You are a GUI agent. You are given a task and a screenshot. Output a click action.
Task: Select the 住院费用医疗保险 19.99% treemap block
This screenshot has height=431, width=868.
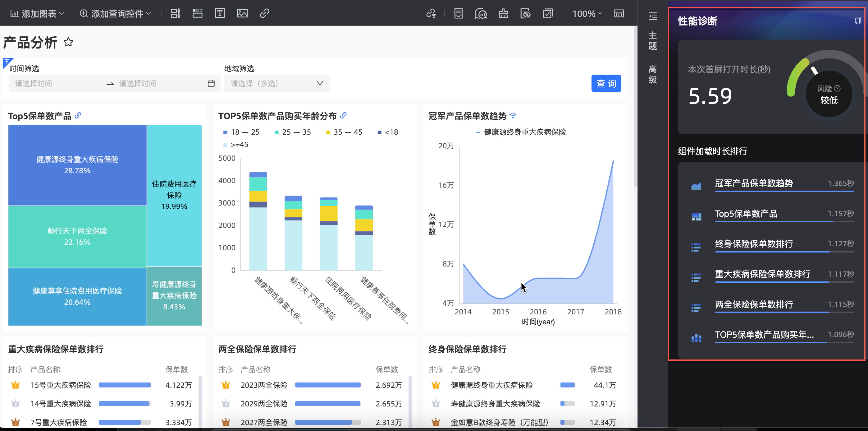pos(174,196)
